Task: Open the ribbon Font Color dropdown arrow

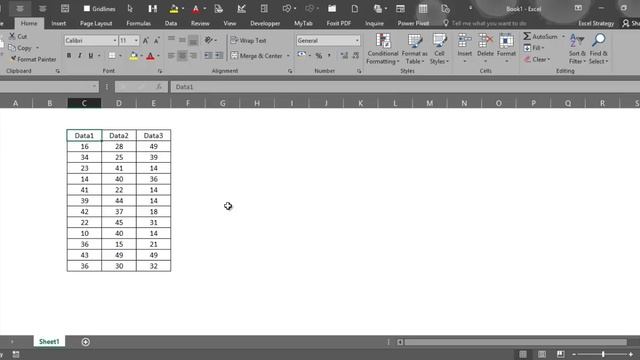Action: (158, 56)
